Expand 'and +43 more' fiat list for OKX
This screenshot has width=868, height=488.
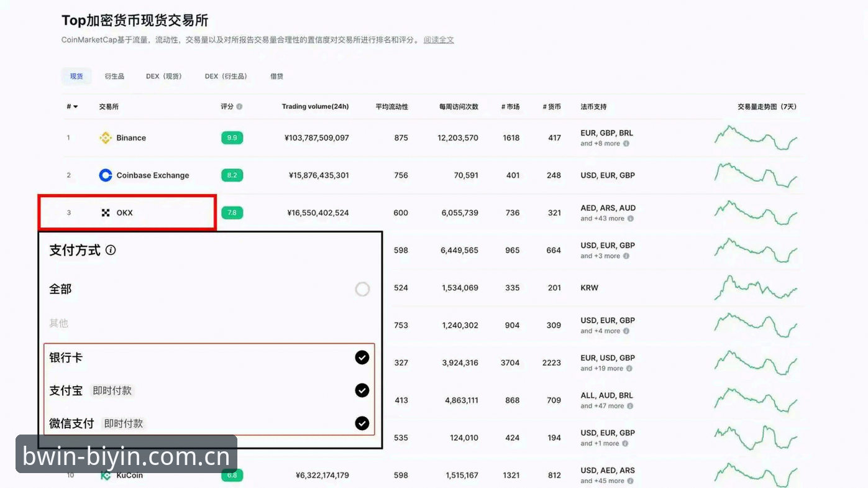[603, 219]
